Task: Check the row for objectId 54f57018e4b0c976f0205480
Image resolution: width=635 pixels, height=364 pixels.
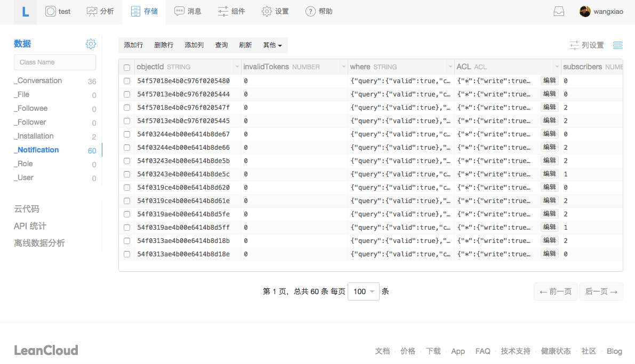Action: 126,80
